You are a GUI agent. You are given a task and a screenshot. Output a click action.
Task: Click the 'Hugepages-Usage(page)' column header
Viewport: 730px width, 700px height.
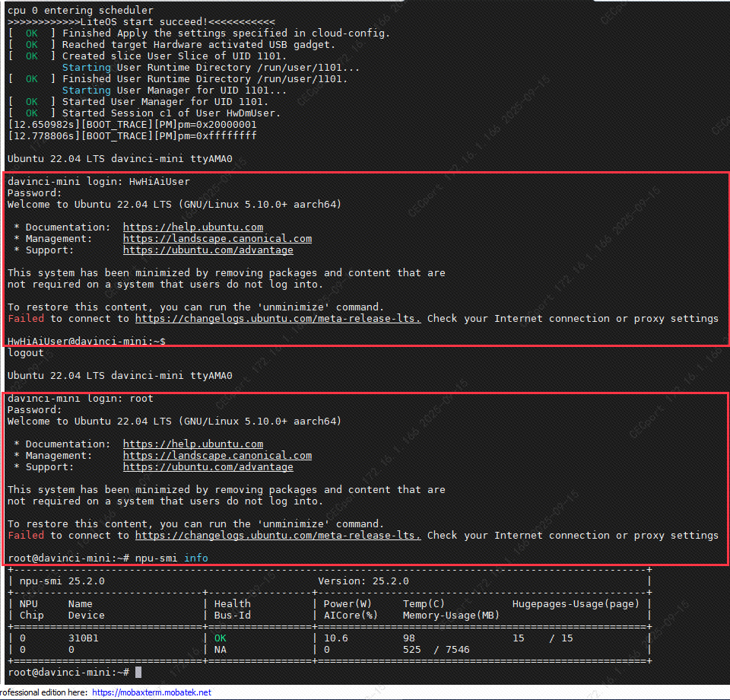point(576,604)
